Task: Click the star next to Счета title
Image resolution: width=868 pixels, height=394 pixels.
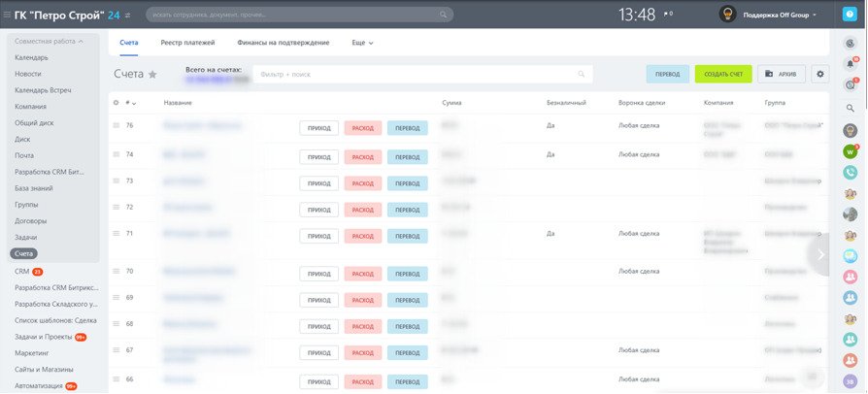Action: pos(152,74)
